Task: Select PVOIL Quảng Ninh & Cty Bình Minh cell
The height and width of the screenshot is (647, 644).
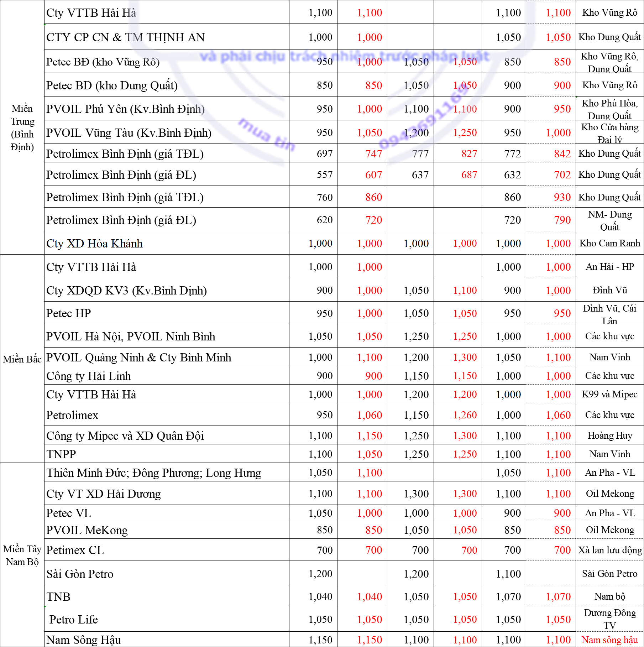Action: click(x=167, y=357)
